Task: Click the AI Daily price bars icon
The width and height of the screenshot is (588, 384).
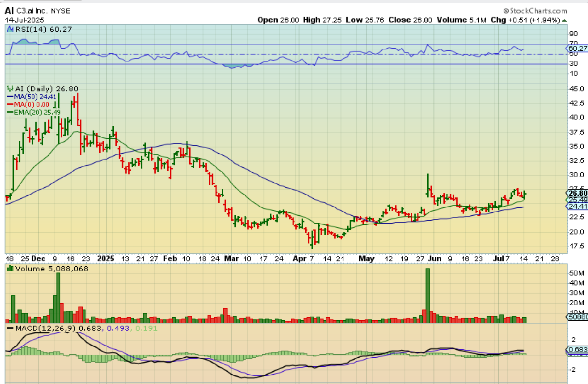Action: (10, 89)
